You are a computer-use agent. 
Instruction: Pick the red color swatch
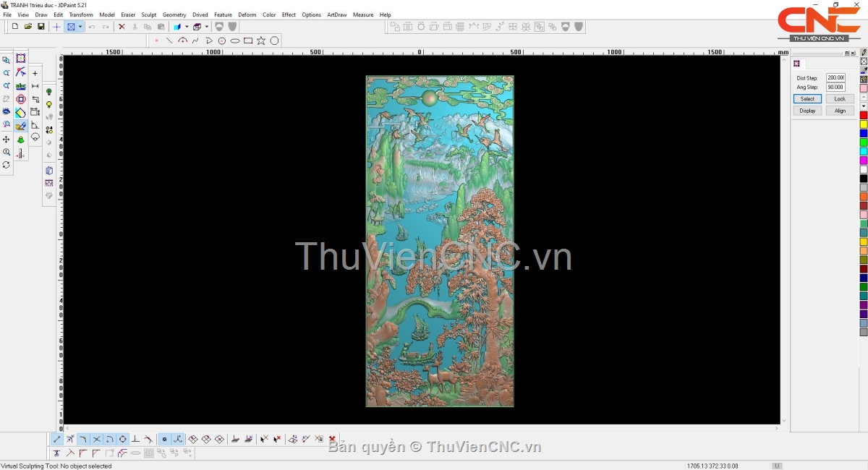[x=864, y=116]
